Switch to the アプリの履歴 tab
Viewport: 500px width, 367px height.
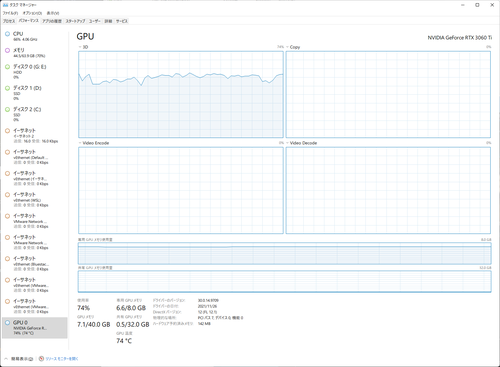[52, 21]
